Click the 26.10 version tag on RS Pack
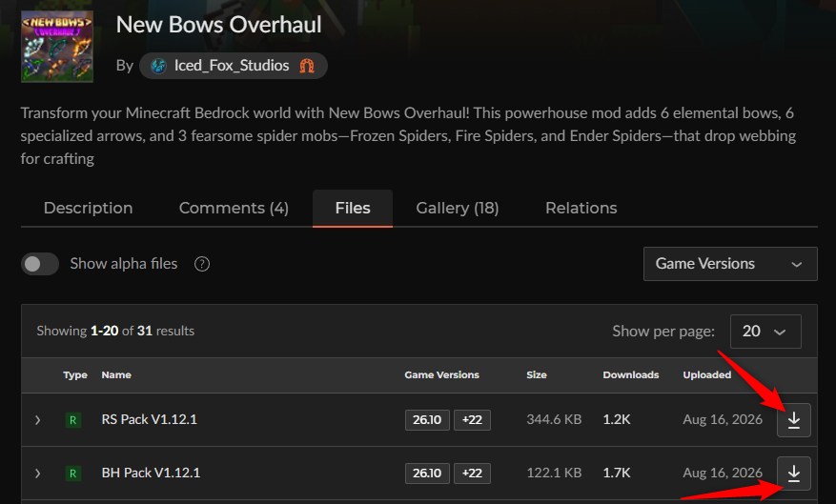The image size is (836, 504). pos(427,420)
